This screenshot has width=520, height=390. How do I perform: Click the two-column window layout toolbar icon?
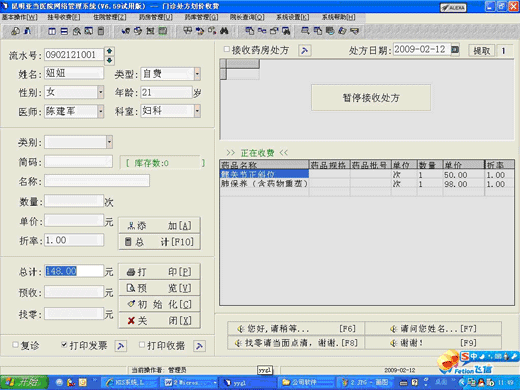click(52, 31)
